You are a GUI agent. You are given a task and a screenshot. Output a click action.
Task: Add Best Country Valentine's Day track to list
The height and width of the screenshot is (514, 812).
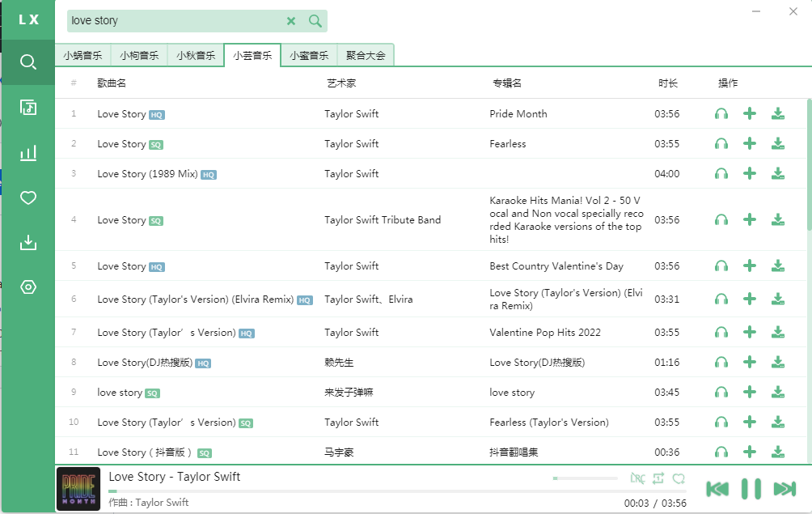[750, 266]
